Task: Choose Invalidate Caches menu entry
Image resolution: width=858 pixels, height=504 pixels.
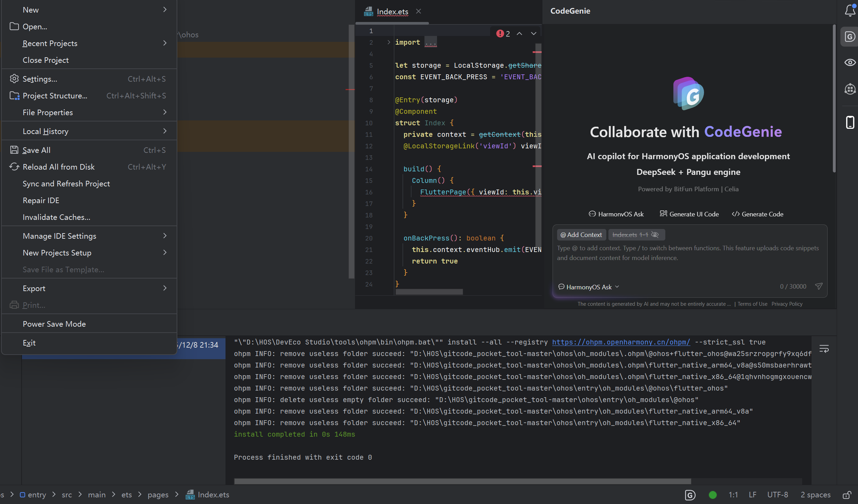Action: pyautogui.click(x=57, y=217)
